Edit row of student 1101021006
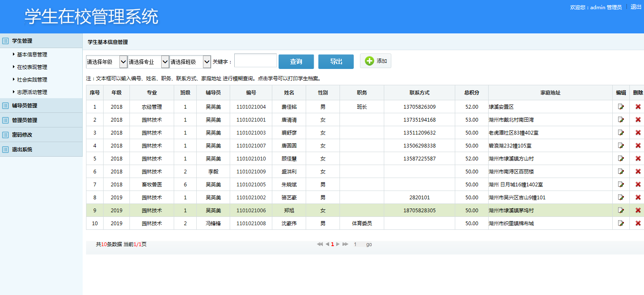644x295 pixels. [x=621, y=211]
